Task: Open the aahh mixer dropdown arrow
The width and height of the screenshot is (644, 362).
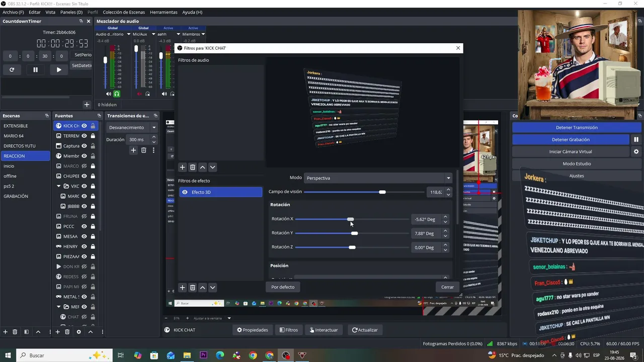Action: point(178,34)
